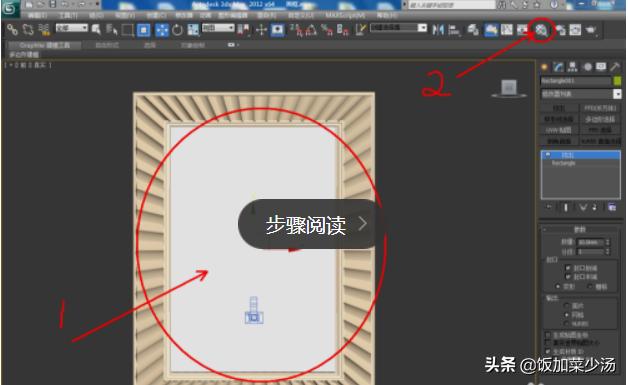This screenshot has width=628, height=385.
Task: Switch to the Motion command panel tab
Action: point(587,67)
